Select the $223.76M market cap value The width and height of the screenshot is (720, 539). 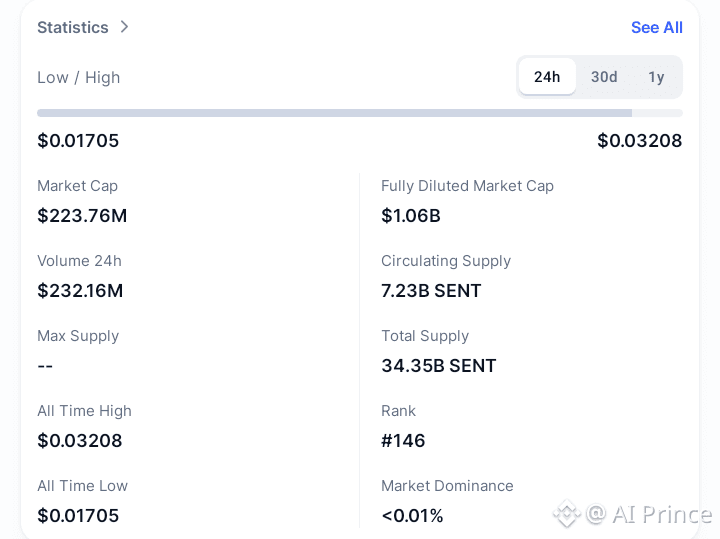(82, 216)
